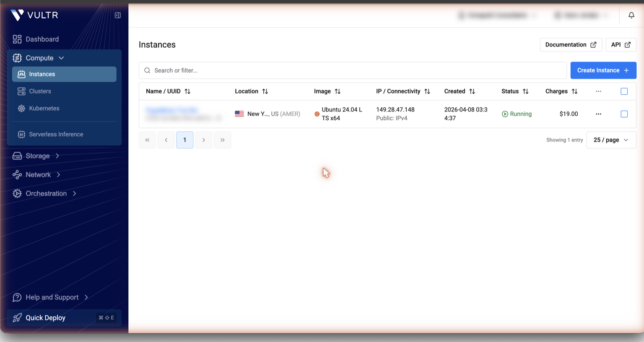
Task: Click IP address 149.28.47.148
Action: [395, 110]
